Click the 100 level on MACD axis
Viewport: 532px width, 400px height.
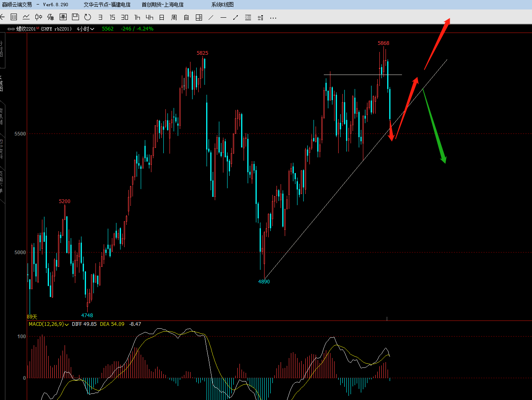coord(21,337)
